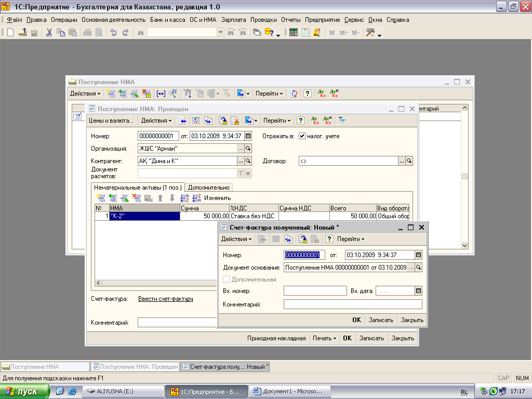
Task: Click the пуск Start button
Action: [x=24, y=392]
